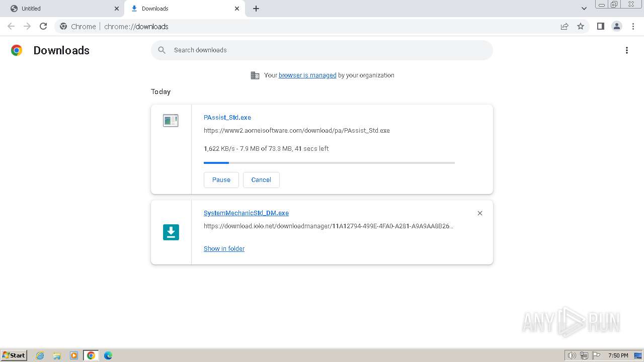Close the Untitled tab
Viewport: 644px width, 362px height.
pos(117,9)
